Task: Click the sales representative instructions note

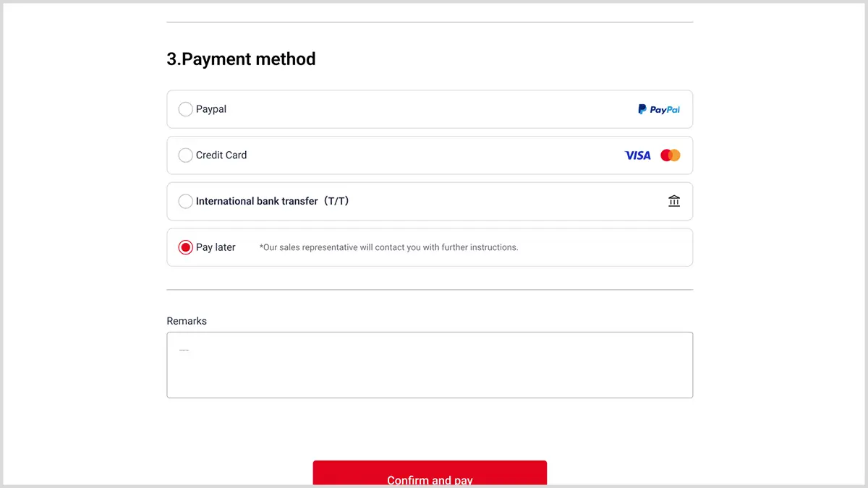Action: pyautogui.click(x=388, y=247)
